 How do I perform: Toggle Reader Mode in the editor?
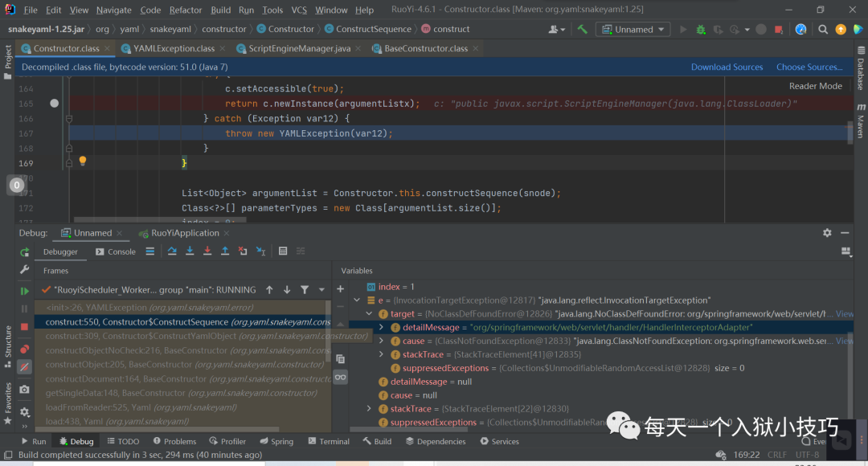click(x=816, y=86)
